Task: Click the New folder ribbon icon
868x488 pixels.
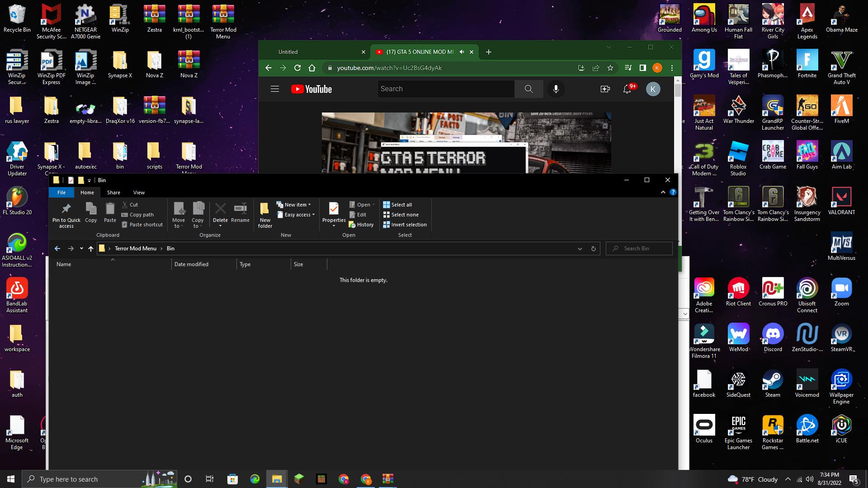Action: point(265,209)
